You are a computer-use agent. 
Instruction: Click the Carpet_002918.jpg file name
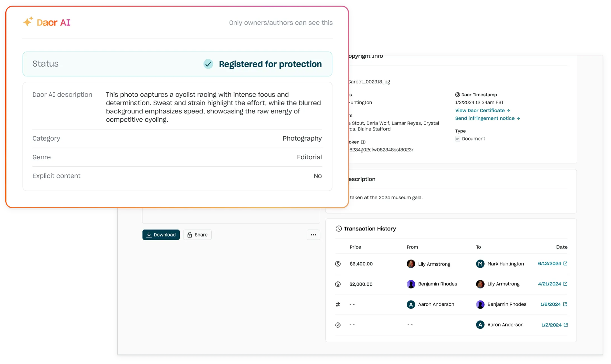pyautogui.click(x=369, y=82)
